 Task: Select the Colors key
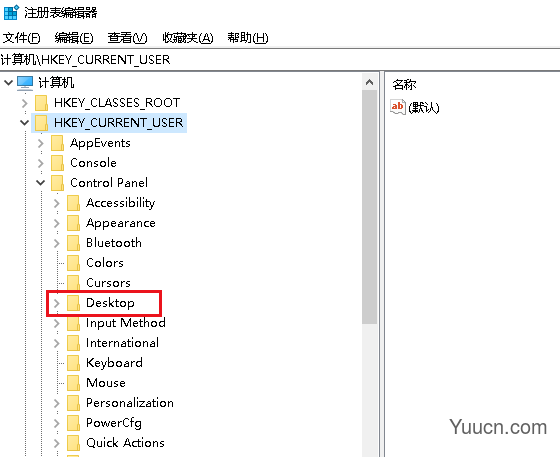(x=105, y=263)
